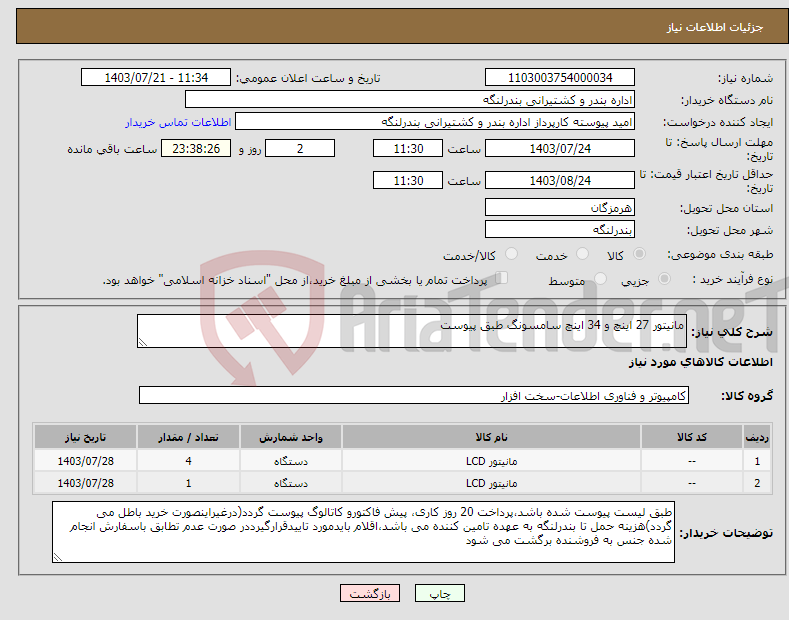
Task: Click date 1403/07/28 in row 2
Action: [86, 483]
